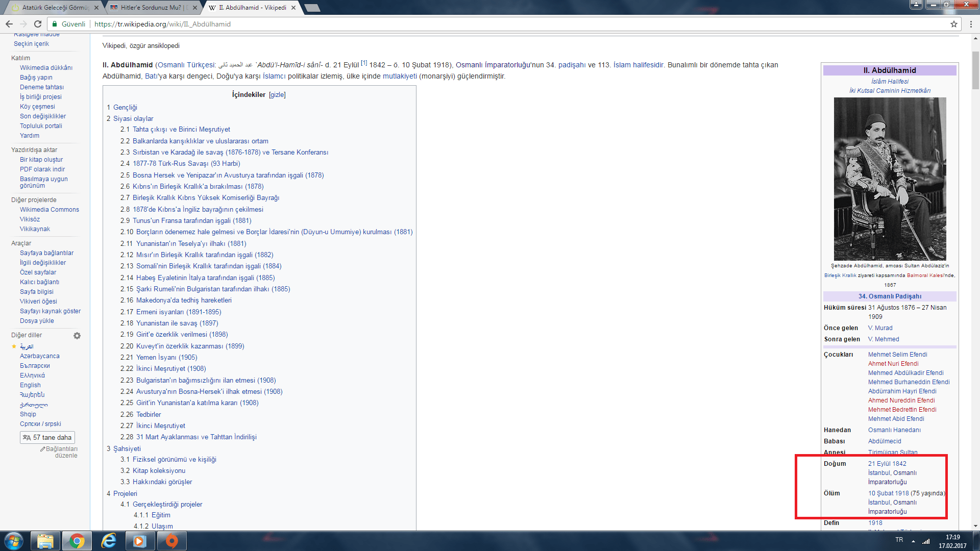The image size is (980, 551).
Task: Show hidden system tray icons arrow
Action: [913, 541]
